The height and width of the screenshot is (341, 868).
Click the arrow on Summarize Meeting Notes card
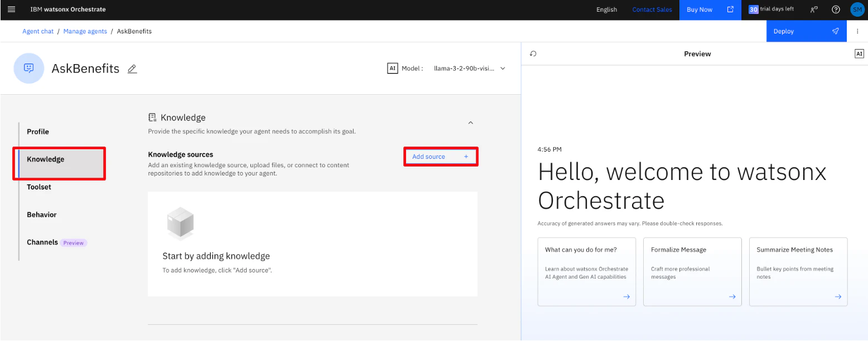(x=838, y=297)
